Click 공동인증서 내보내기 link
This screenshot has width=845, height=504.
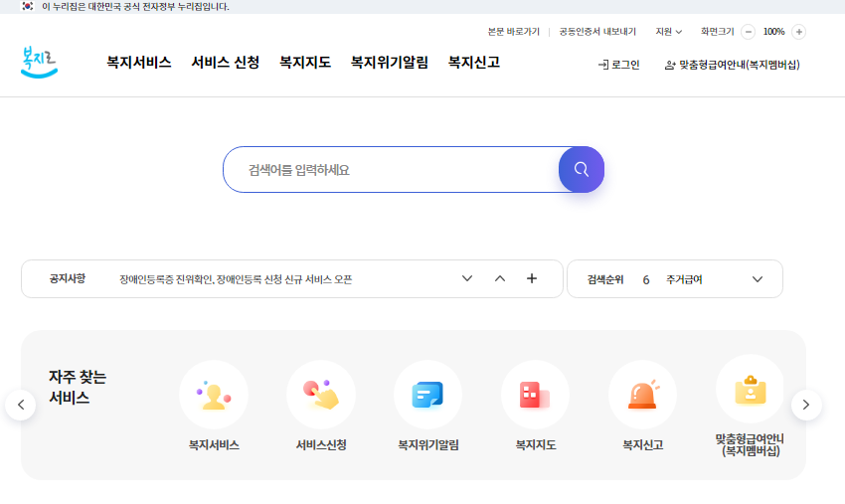tap(597, 32)
